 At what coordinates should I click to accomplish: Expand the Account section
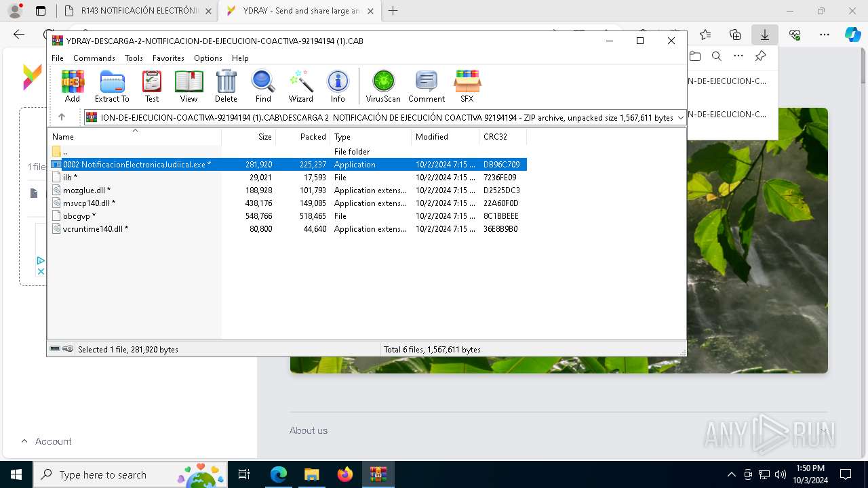[46, 441]
